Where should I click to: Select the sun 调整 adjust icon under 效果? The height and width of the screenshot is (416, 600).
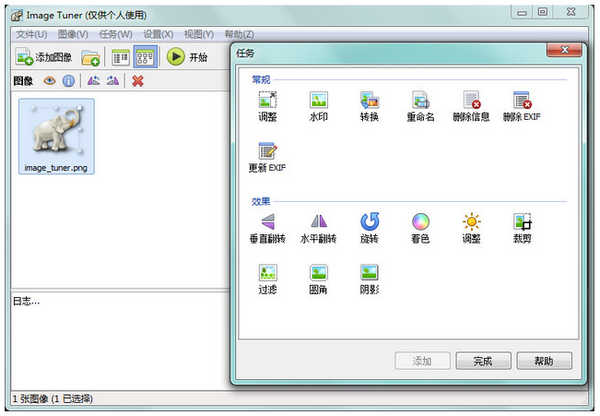[471, 228]
